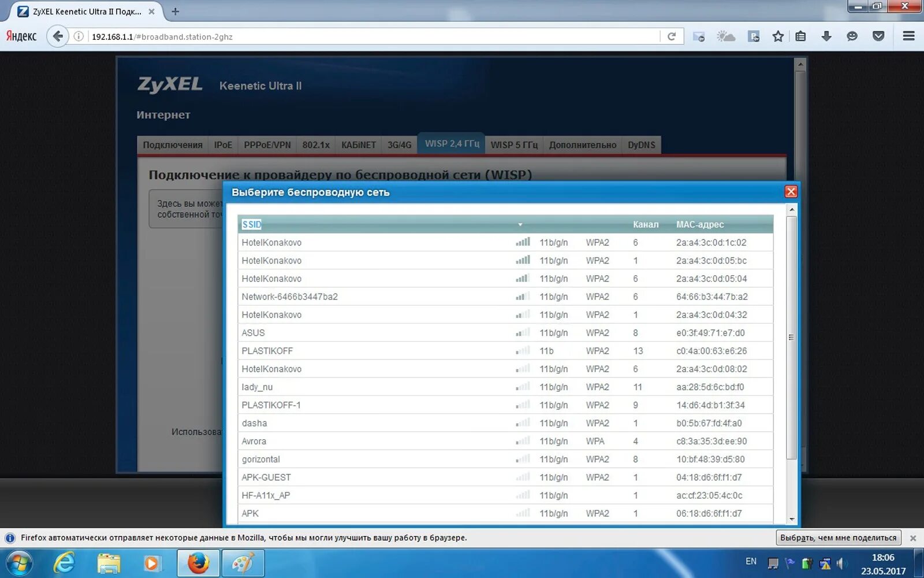
Task: Bookmark this page with the star icon
Action: click(778, 36)
